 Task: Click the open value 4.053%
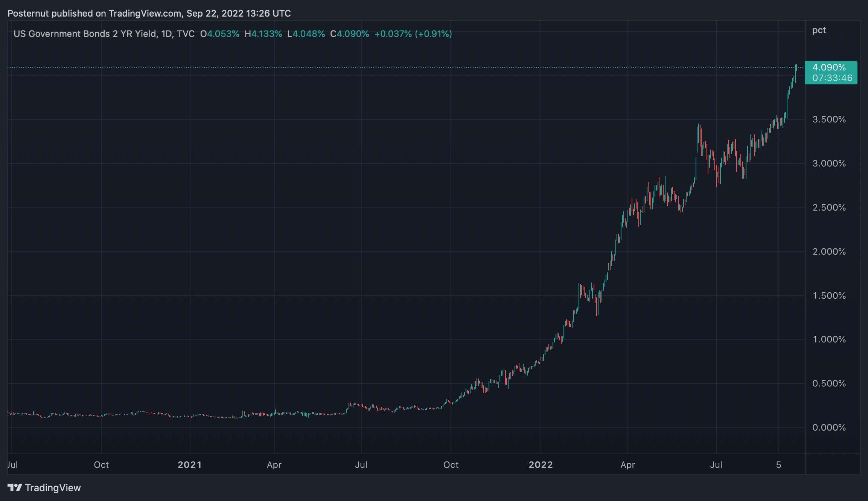223,34
